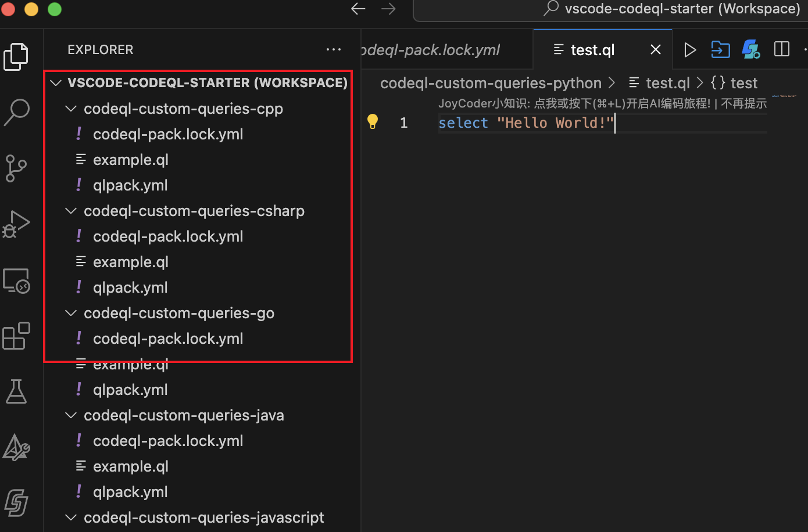Image resolution: width=808 pixels, height=532 pixels.
Task: Click the Extensions icon in the activity bar
Action: tap(17, 336)
